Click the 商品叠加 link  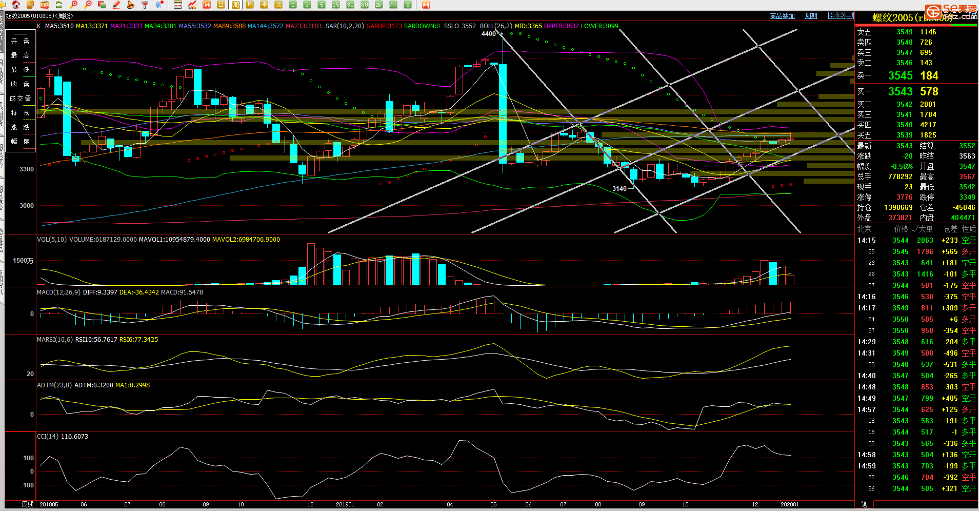pos(782,16)
